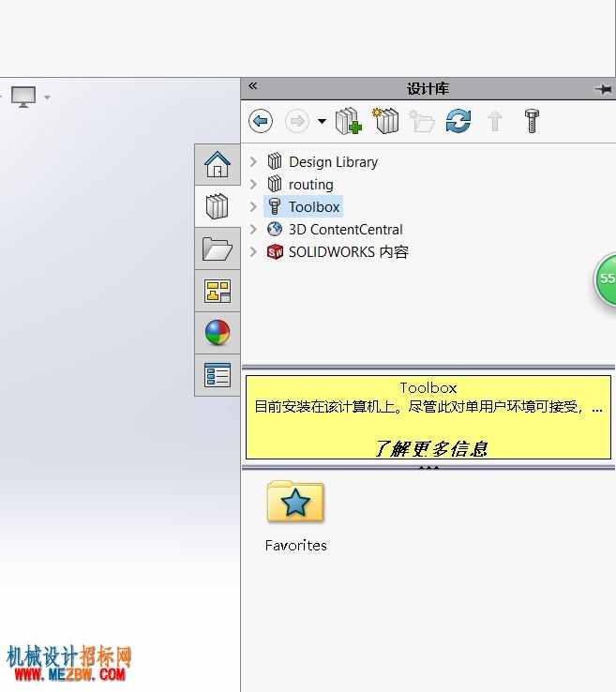
Task: Click the Back arrow in Design Library toolbar
Action: click(261, 121)
